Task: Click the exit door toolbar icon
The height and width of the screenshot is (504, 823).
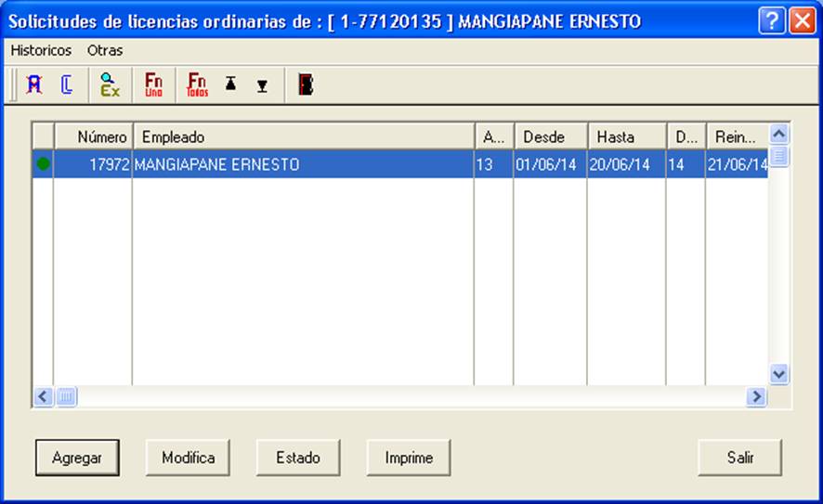Action: (x=306, y=84)
